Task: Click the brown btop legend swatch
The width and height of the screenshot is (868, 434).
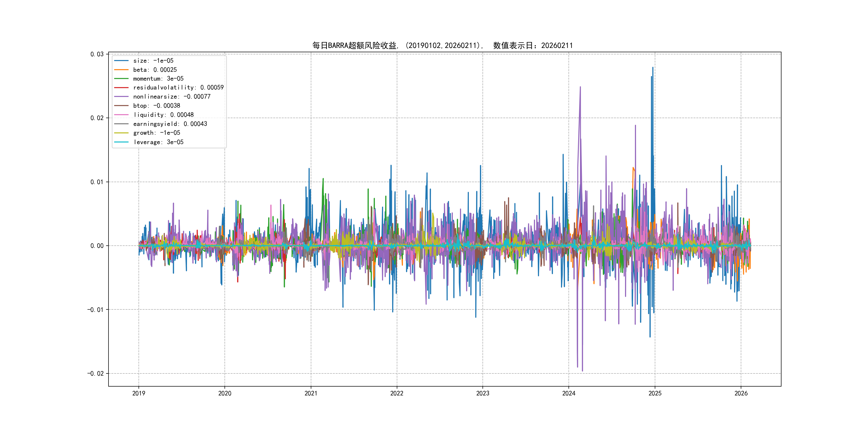Action: [121, 106]
